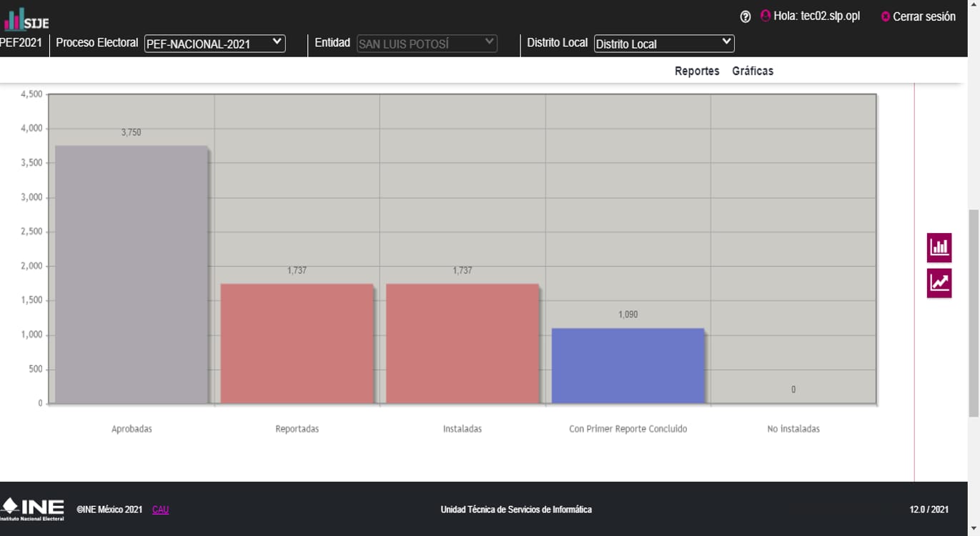Open the Proceso Electoral dropdown
Viewport: 980px width, 536px height.
click(x=214, y=44)
